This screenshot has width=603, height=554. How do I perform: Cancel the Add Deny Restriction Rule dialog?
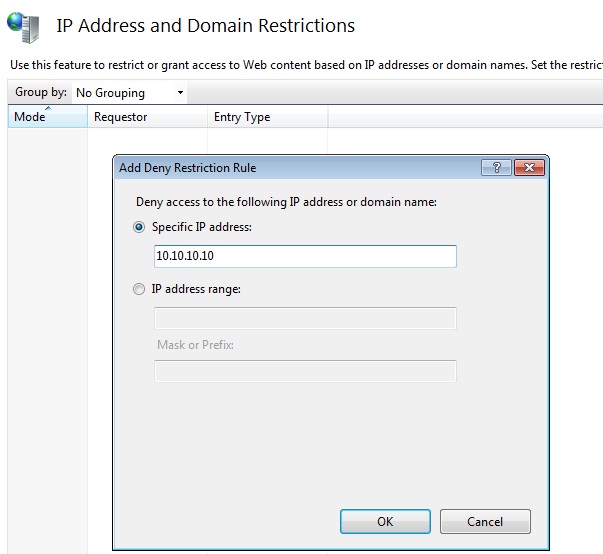(485, 521)
